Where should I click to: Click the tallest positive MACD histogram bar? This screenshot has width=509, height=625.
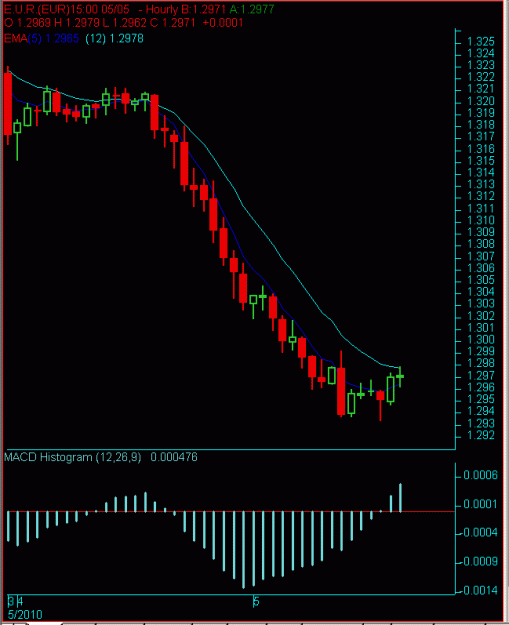[400, 497]
